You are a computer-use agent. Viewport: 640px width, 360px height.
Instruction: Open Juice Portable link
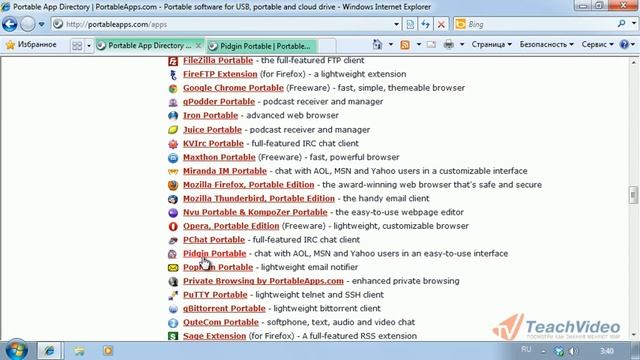click(212, 130)
